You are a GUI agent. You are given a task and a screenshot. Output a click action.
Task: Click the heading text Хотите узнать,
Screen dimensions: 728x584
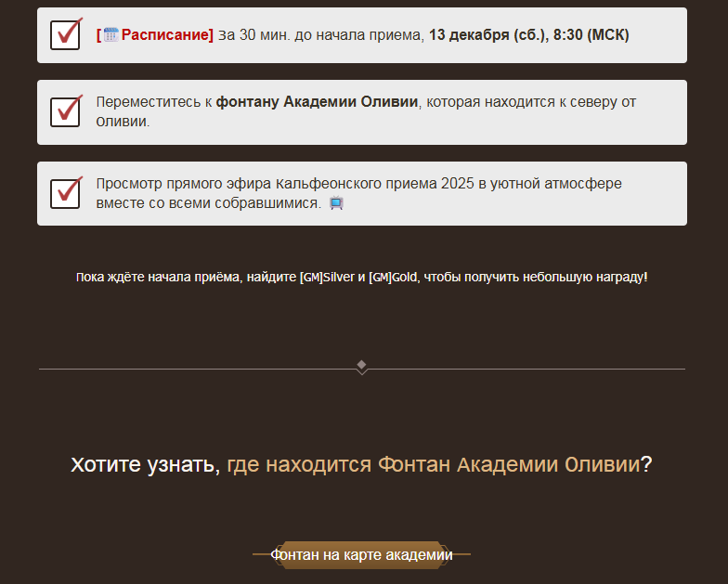pos(145,464)
